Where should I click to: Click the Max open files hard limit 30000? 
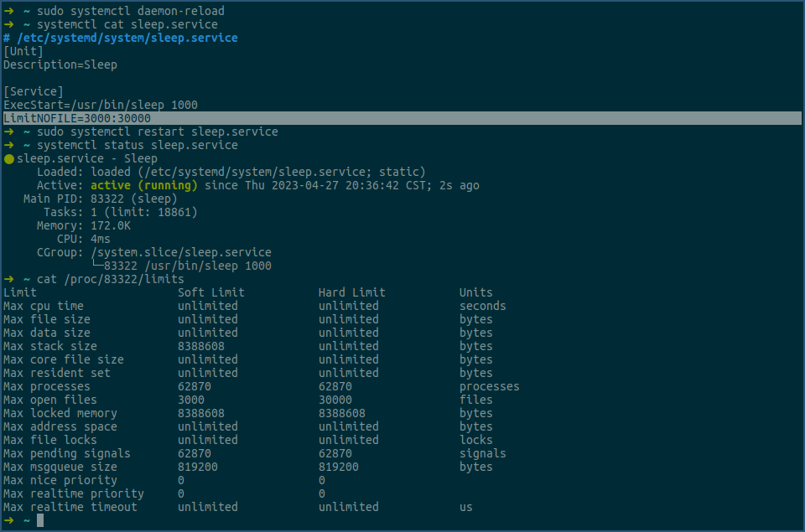pos(335,400)
